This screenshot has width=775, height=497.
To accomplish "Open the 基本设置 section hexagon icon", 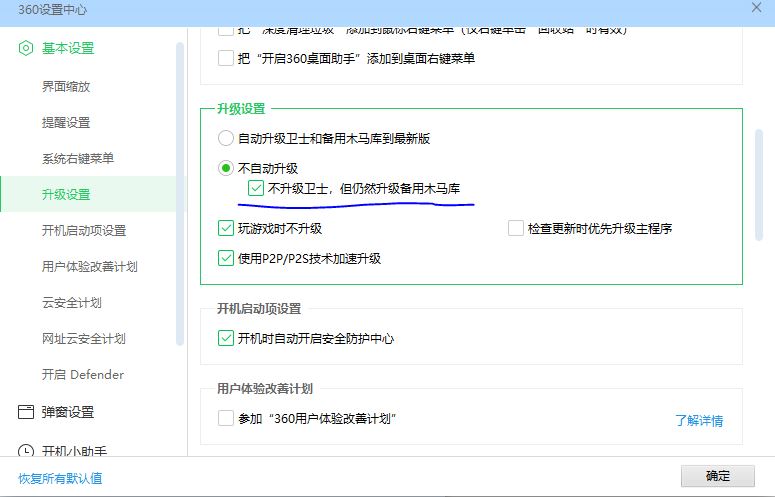I will pos(26,48).
